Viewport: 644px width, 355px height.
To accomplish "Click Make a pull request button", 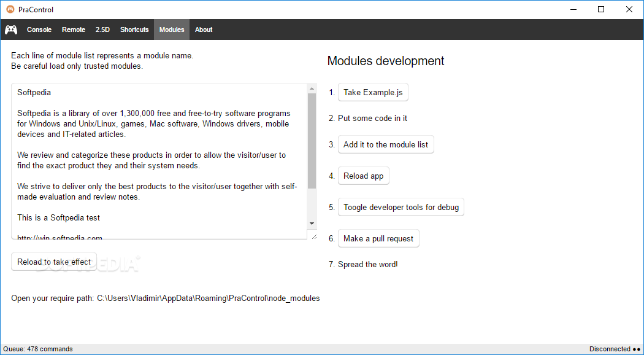I will click(x=378, y=238).
